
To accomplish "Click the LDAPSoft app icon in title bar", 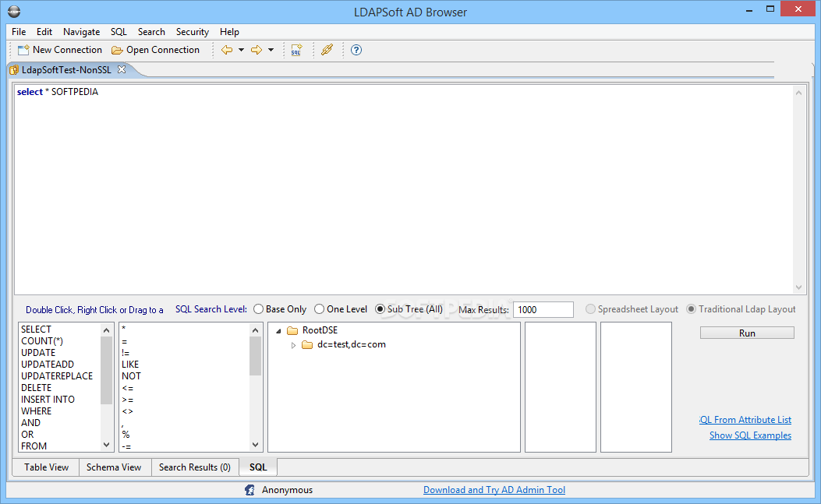I will point(14,12).
